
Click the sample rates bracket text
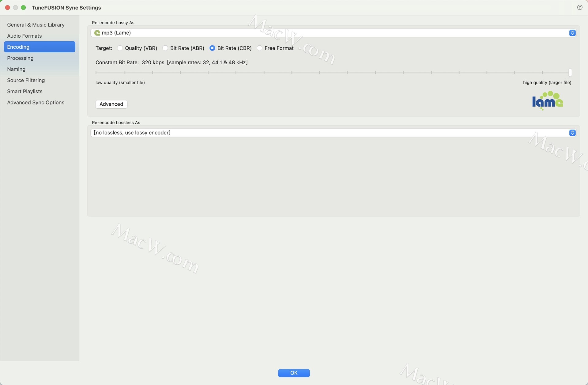point(207,62)
